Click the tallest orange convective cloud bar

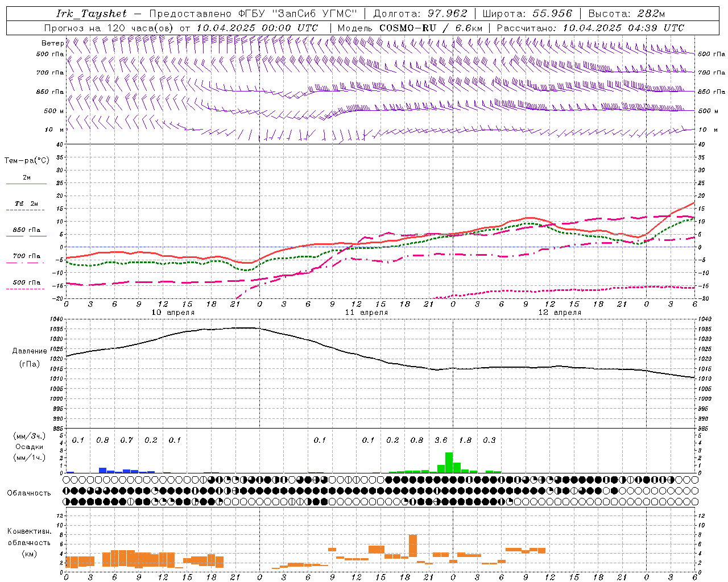tap(413, 546)
